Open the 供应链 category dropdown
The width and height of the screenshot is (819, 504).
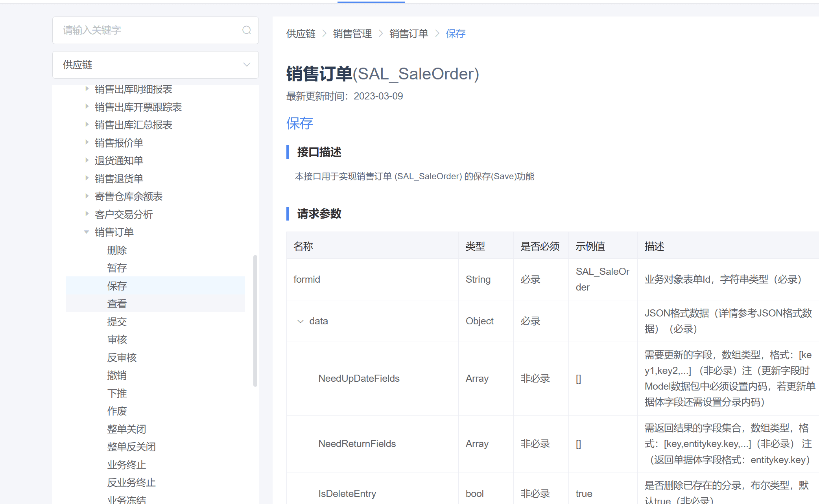(x=155, y=65)
